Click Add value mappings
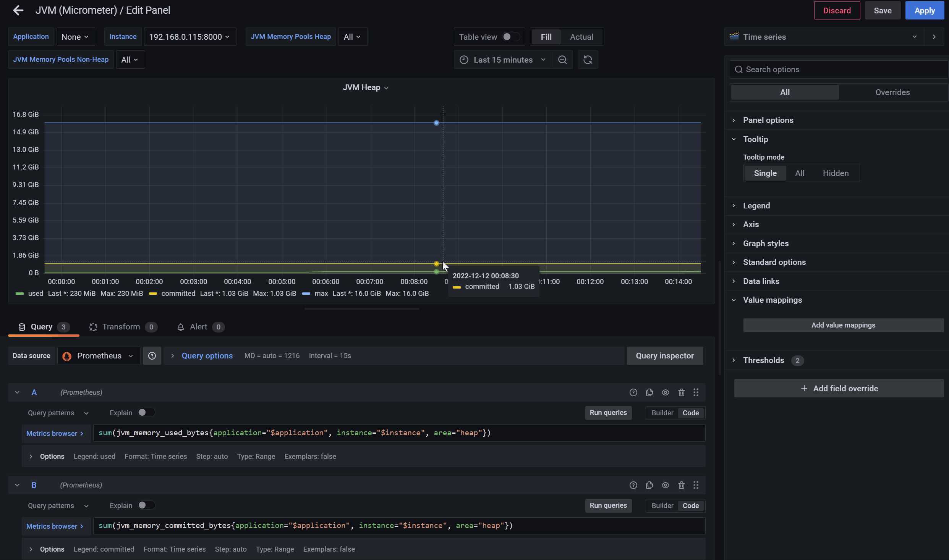Viewport: 949px width, 560px height. click(843, 325)
